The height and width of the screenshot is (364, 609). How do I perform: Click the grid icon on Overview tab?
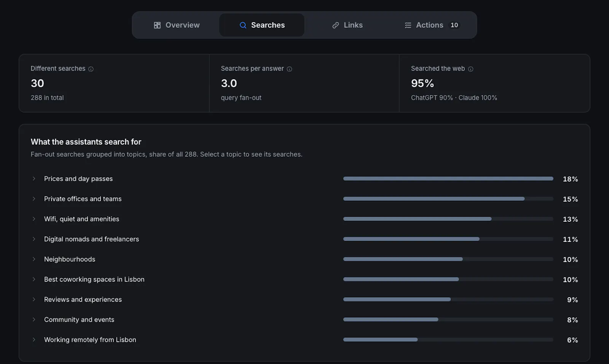tap(157, 25)
